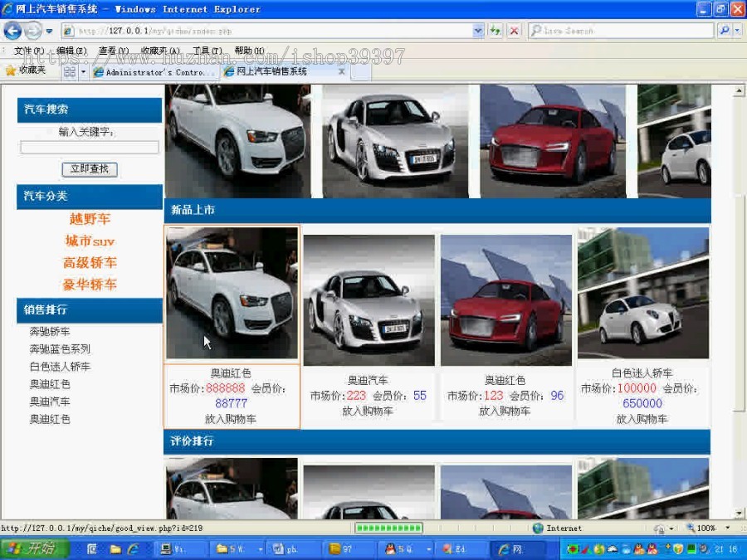Click the white Audi wagon banner image

pyautogui.click(x=237, y=141)
